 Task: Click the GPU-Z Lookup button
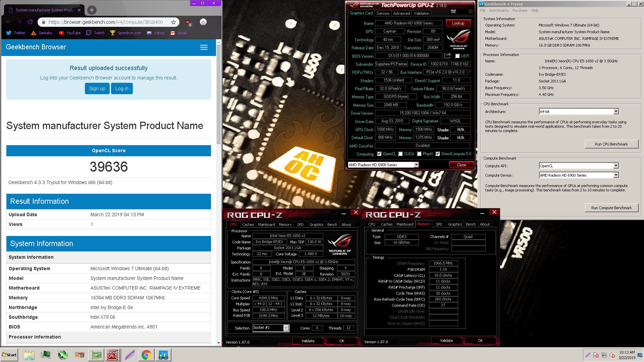(458, 23)
